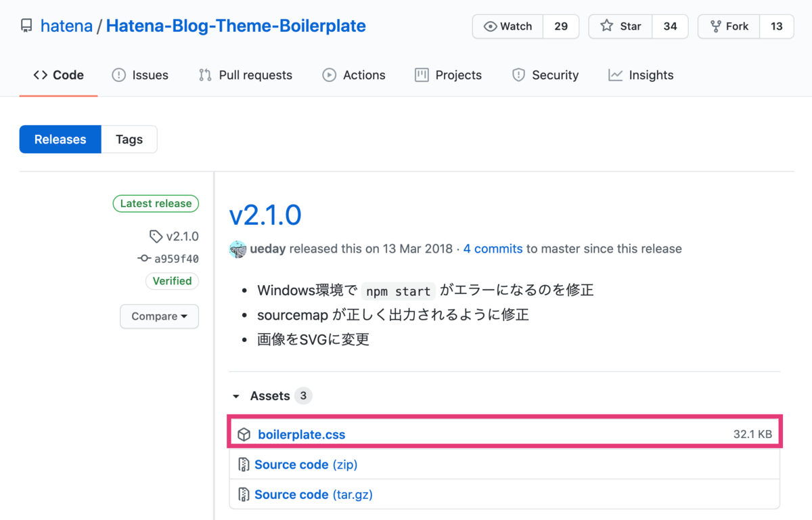This screenshot has width=812, height=520.
Task: Click the repository book icon
Action: [26, 26]
